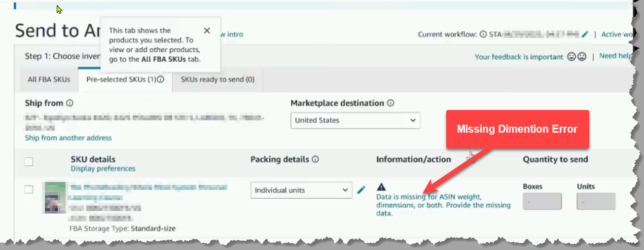Click the warning triangle in Information/action column
Image resolution: width=644 pixels, height=250 pixels.
click(381, 187)
